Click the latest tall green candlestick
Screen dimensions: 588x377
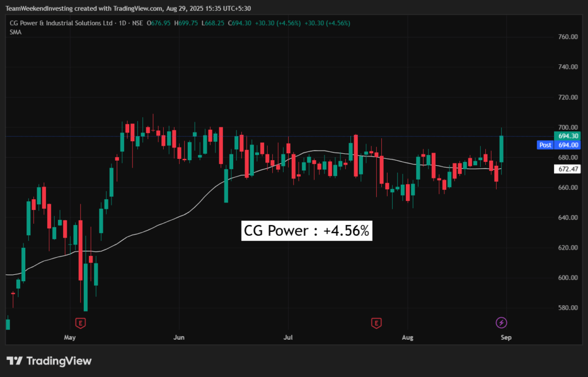[x=501, y=149]
